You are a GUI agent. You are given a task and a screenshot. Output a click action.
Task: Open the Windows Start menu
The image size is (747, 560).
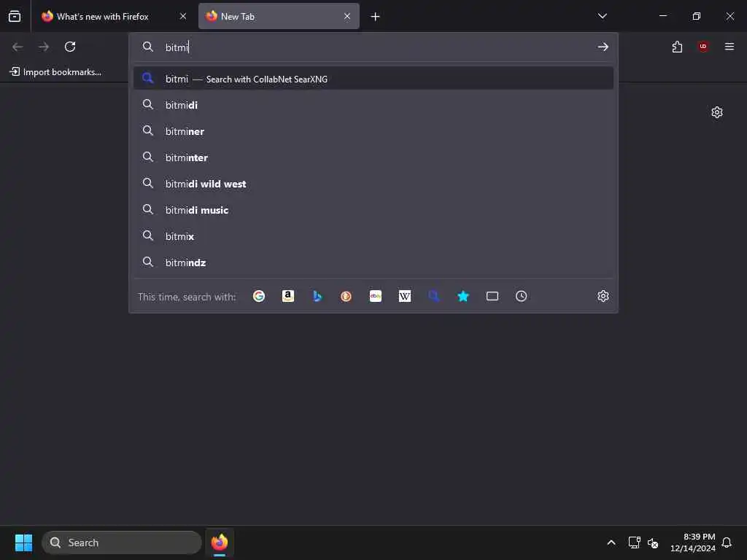(23, 542)
